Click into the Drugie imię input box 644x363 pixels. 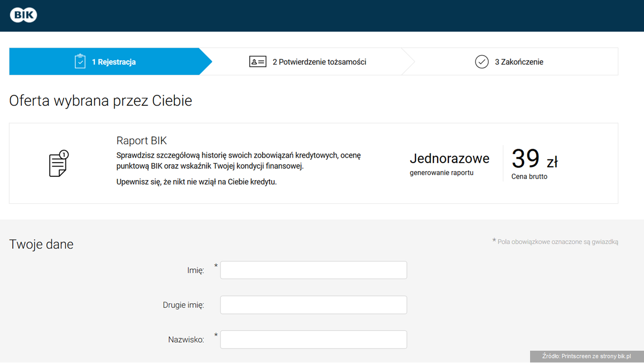(313, 305)
